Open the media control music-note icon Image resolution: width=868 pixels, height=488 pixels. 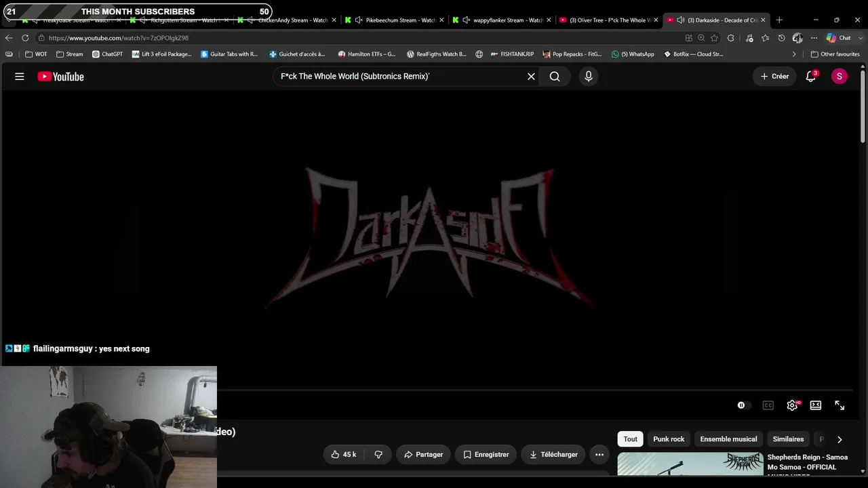point(749,38)
